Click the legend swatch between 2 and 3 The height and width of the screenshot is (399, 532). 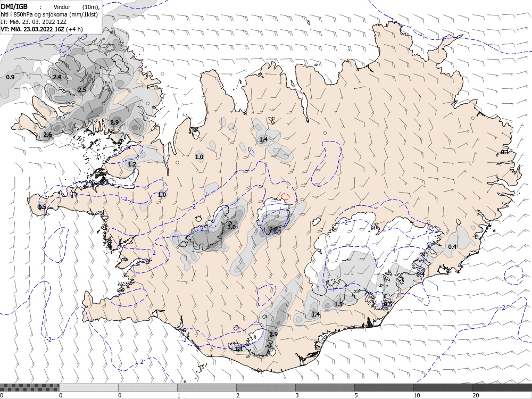click(x=265, y=387)
